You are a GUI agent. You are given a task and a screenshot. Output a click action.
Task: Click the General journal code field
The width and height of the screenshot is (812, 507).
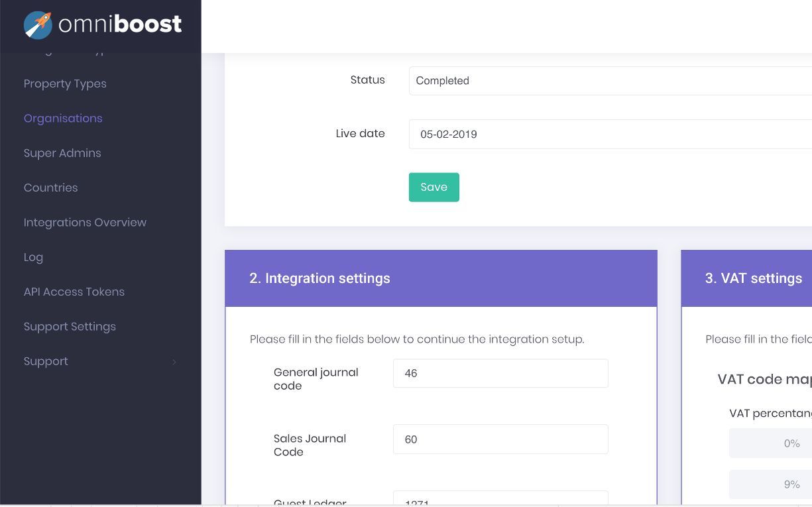(500, 373)
